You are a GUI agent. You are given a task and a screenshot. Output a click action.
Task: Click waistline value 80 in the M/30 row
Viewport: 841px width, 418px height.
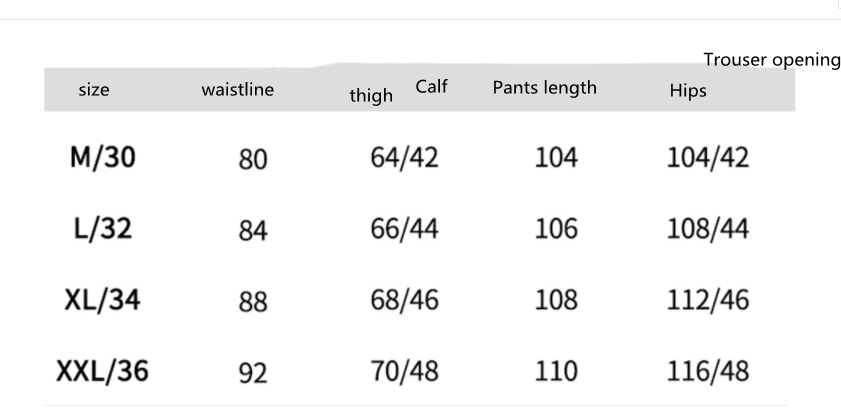[x=253, y=160]
